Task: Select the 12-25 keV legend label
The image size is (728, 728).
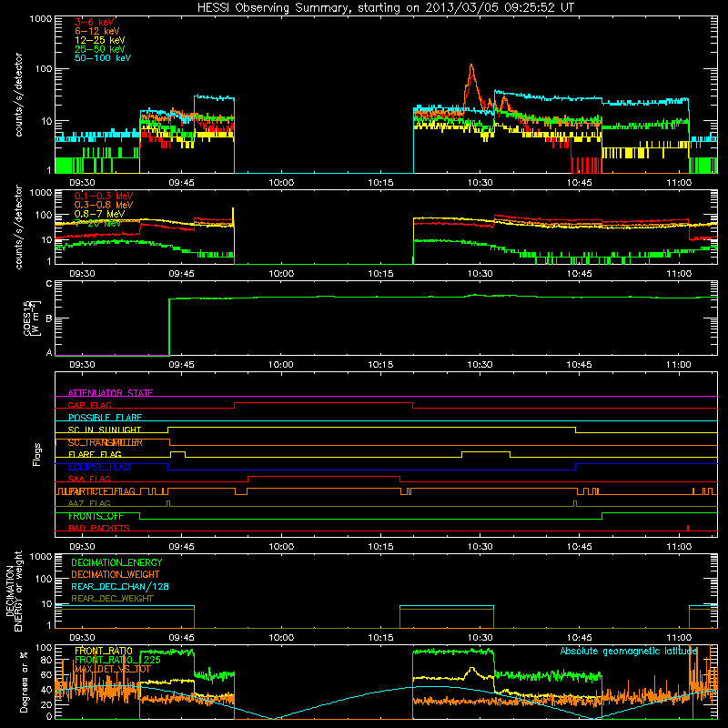Action: pos(100,40)
